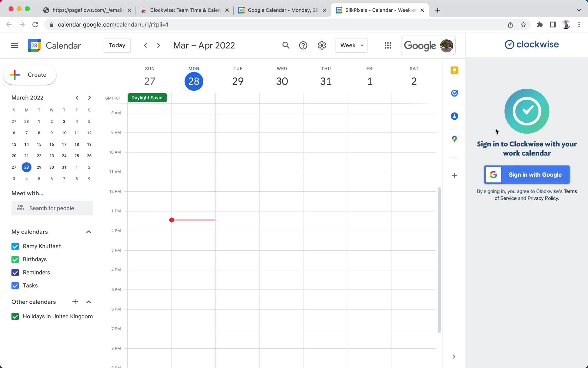The image size is (588, 368).
Task: Open calendar search magnifier icon
Action: pyautogui.click(x=286, y=45)
